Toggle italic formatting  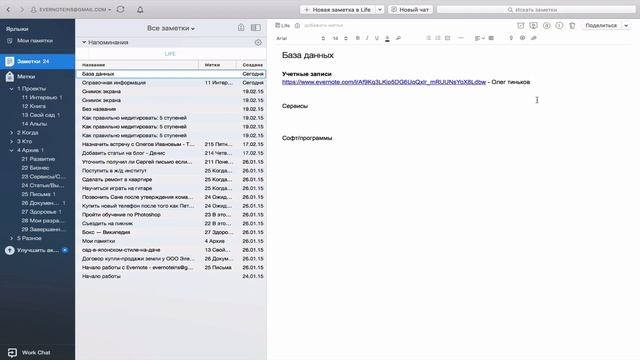367,38
